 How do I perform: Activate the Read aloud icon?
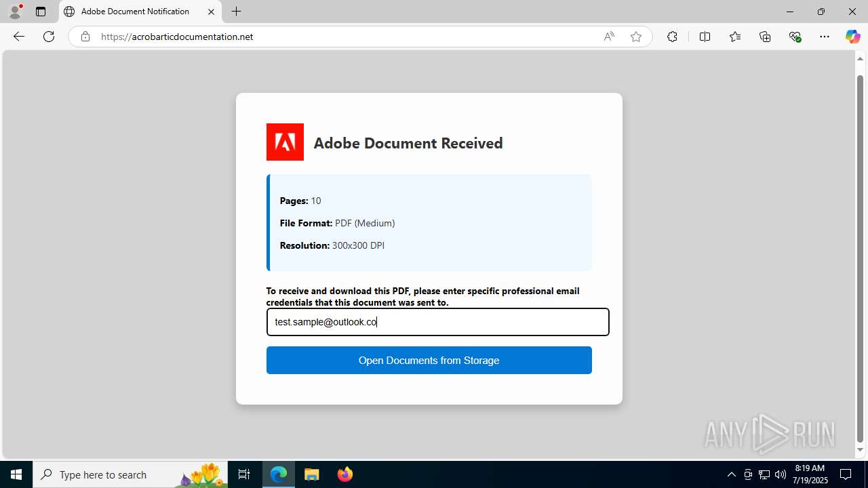click(609, 37)
